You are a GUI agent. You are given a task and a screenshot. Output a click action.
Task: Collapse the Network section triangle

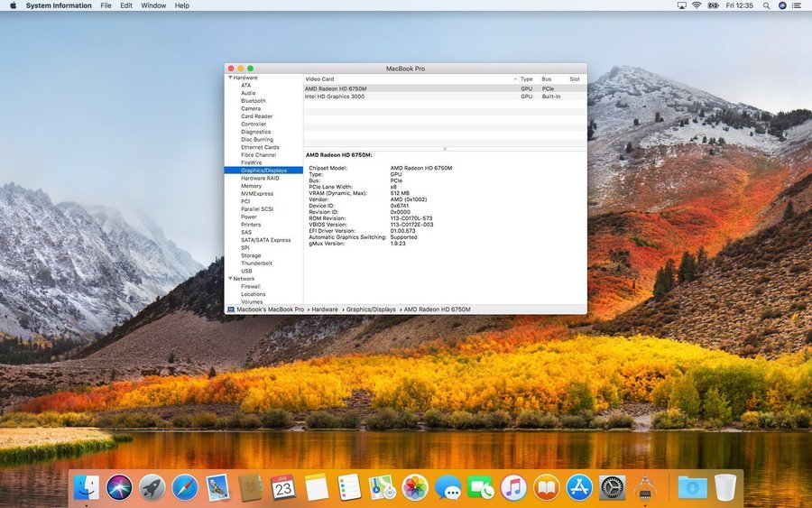230,279
